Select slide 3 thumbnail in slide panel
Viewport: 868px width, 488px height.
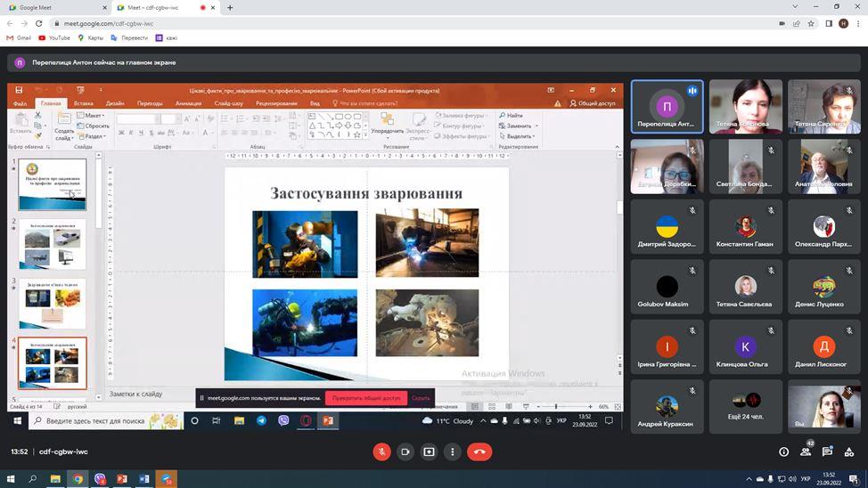(52, 304)
